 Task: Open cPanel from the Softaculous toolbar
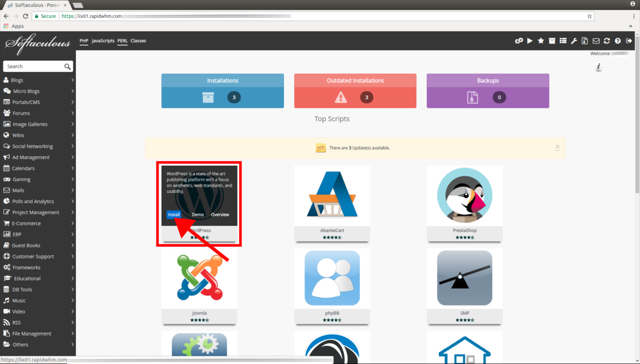[x=519, y=41]
